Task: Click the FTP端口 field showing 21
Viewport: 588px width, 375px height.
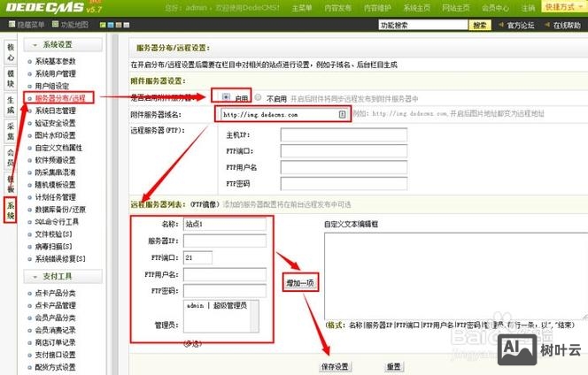Action: pyautogui.click(x=197, y=257)
